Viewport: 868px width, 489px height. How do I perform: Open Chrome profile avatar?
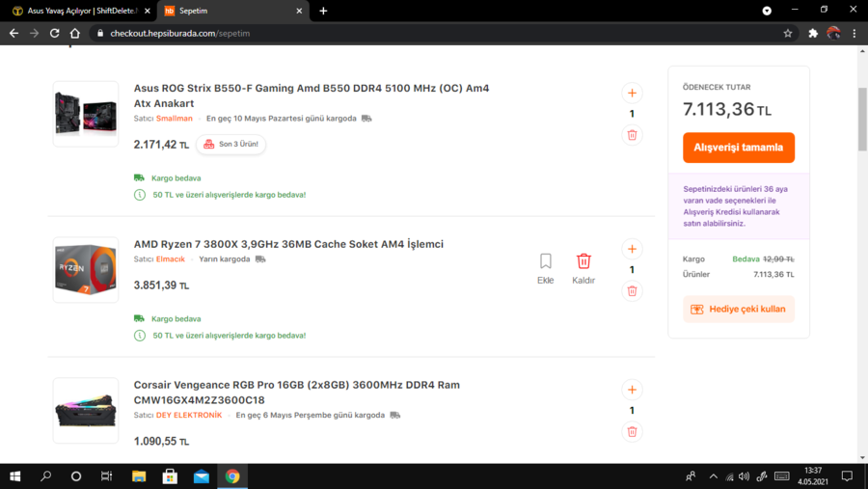[x=833, y=33]
